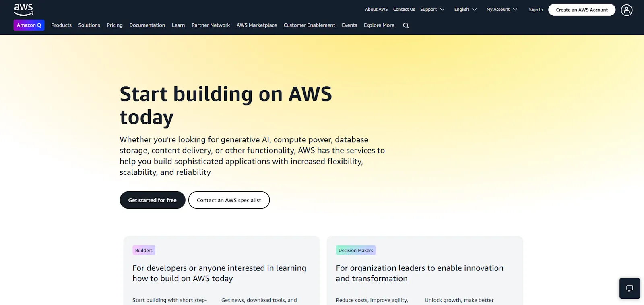The width and height of the screenshot is (644, 305).
Task: Click Contact an AWS specialist button
Action: 229,200
